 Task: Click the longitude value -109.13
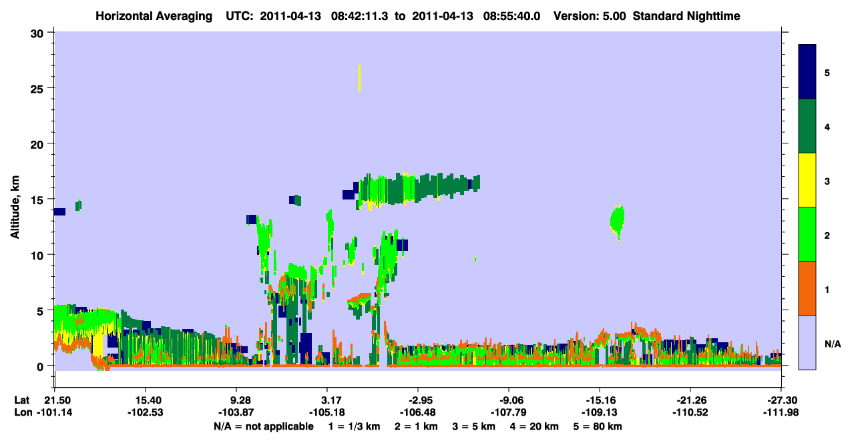point(600,412)
